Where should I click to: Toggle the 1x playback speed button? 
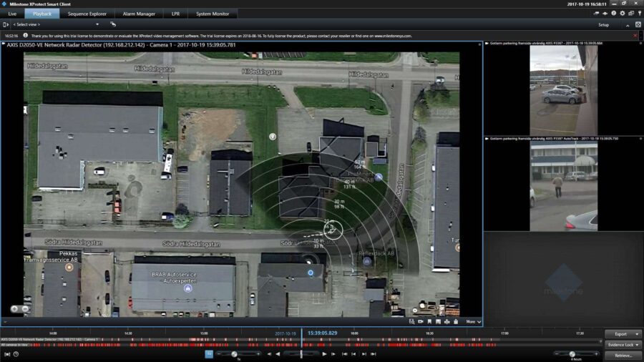tap(209, 354)
